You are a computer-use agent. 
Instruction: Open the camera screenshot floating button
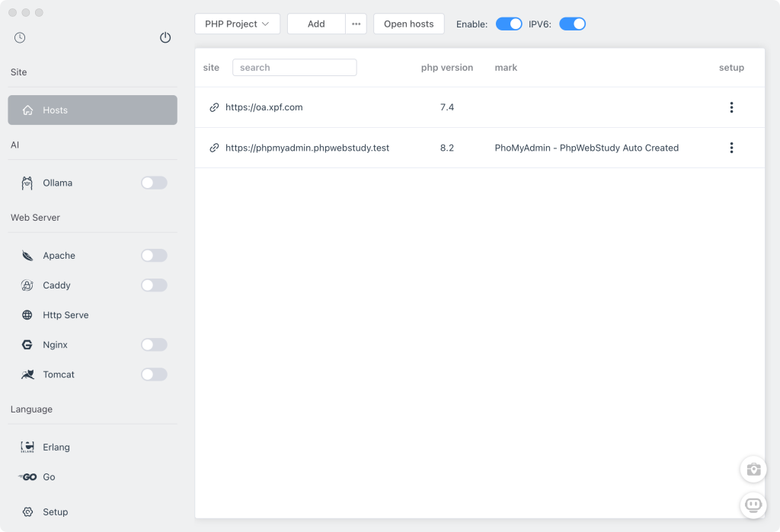(x=753, y=469)
